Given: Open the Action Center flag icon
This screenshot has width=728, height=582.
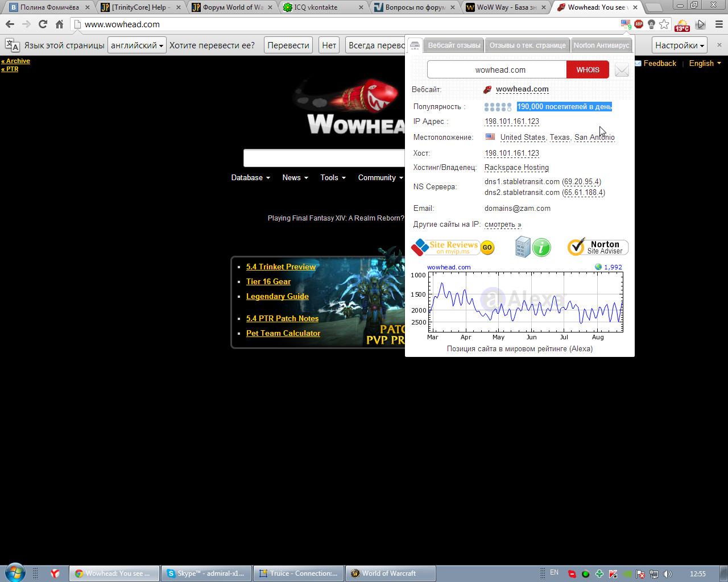Looking at the screenshot, I should [x=640, y=574].
